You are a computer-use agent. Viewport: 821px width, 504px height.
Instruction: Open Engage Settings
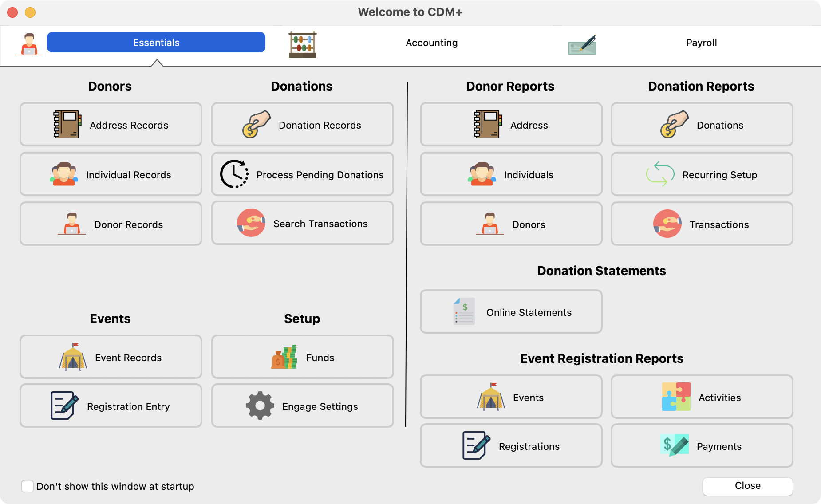pos(302,406)
